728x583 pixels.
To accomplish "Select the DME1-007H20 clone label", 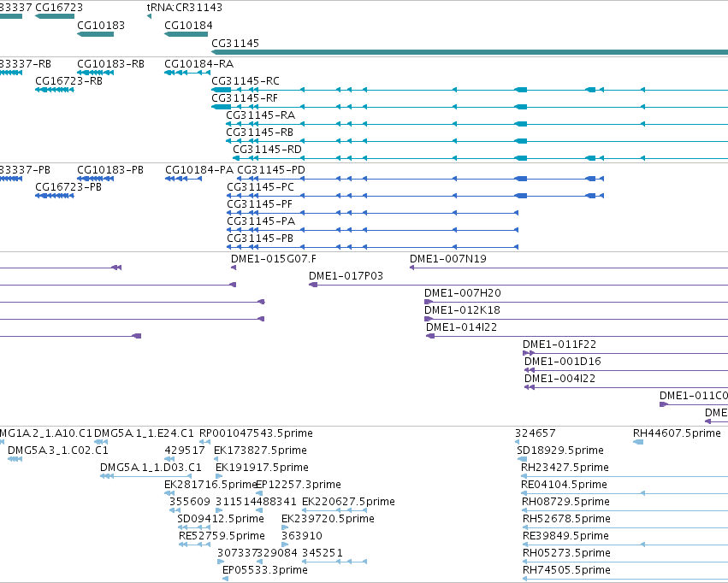I will click(463, 293).
